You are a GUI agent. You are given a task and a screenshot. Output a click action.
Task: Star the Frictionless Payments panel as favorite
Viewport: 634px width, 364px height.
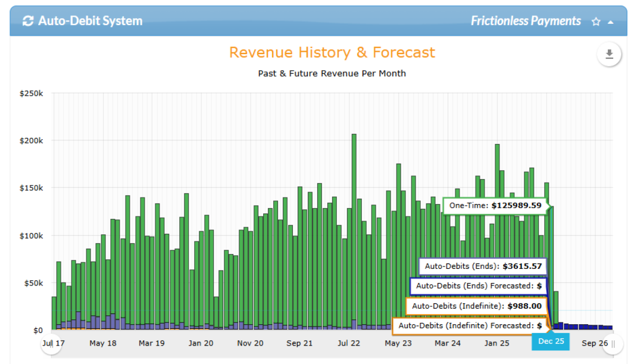point(595,21)
